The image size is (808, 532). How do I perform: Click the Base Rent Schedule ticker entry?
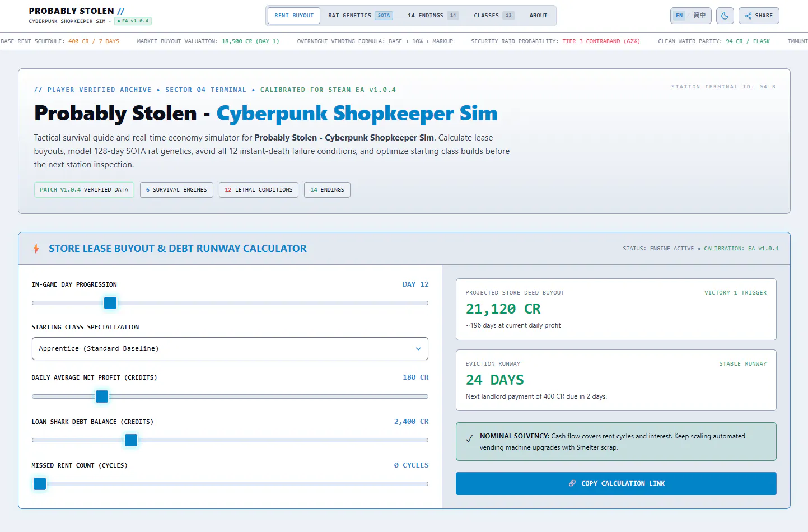pyautogui.click(x=60, y=41)
